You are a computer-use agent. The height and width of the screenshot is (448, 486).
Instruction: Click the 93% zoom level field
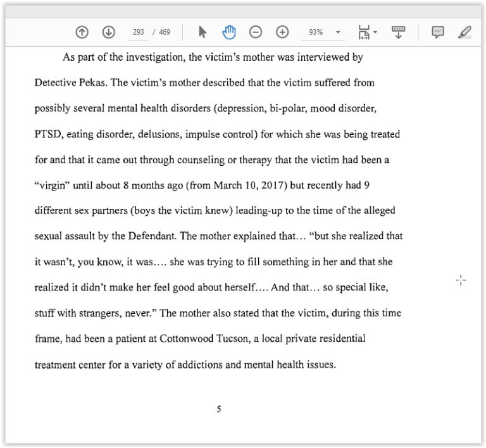click(x=316, y=32)
